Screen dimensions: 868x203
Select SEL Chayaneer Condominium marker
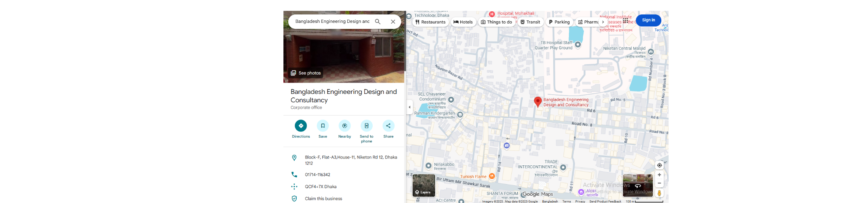click(451, 99)
